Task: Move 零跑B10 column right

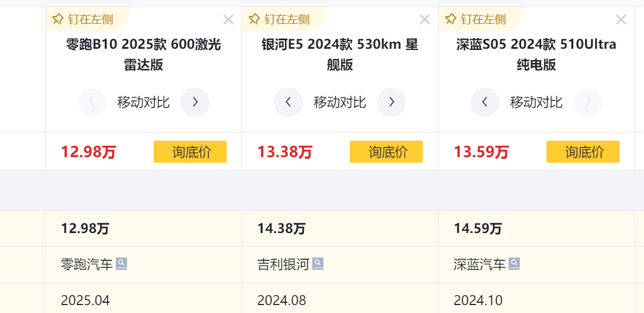Action: click(x=195, y=103)
